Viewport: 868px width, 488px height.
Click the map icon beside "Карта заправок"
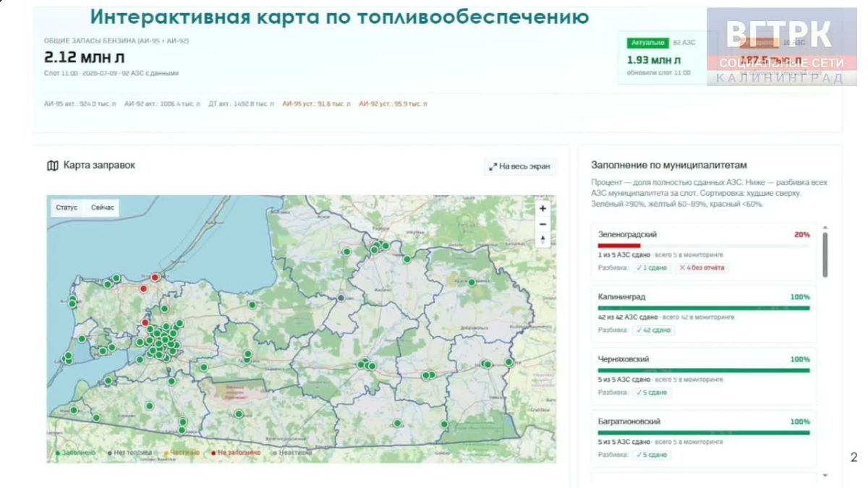click(x=52, y=166)
